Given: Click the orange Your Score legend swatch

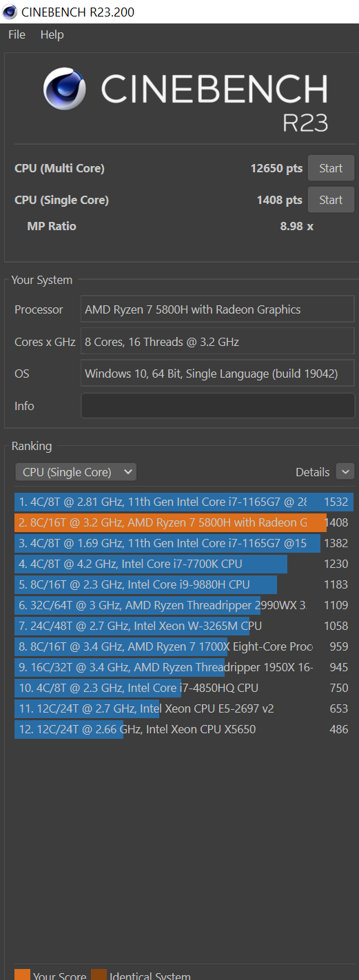Looking at the screenshot, I should point(23,974).
